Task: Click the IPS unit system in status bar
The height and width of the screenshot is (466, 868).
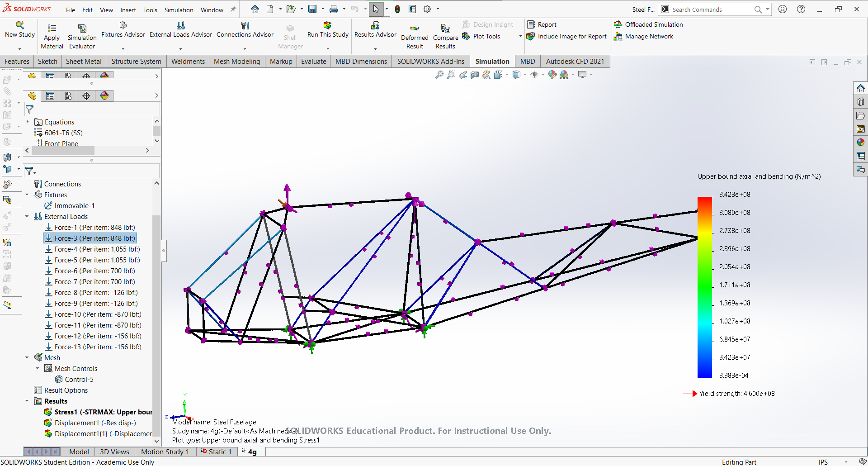Action: tap(823, 462)
